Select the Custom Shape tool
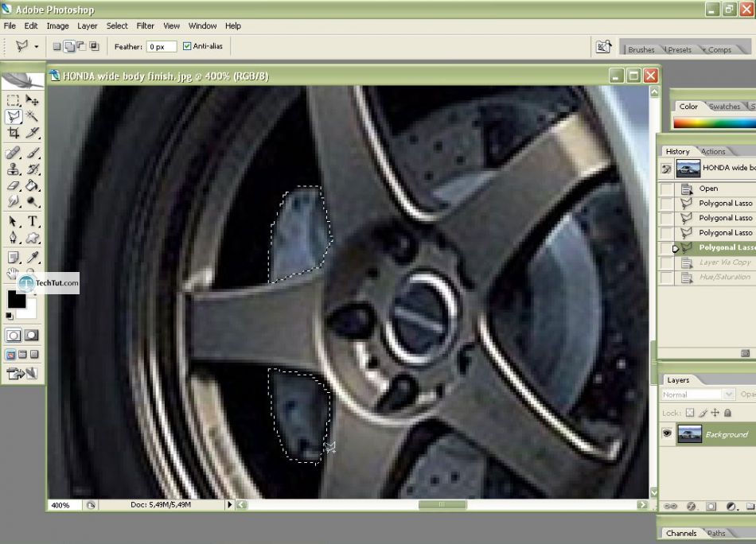 click(32, 238)
